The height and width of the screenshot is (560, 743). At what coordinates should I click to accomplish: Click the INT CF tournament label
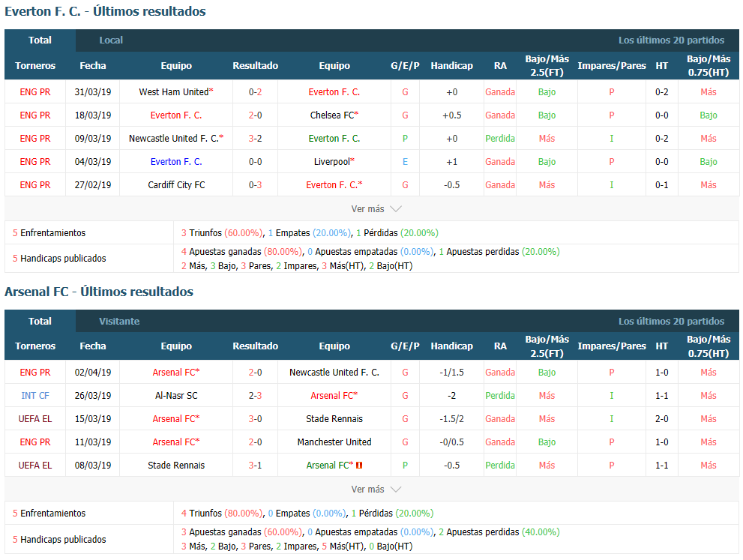(35, 396)
